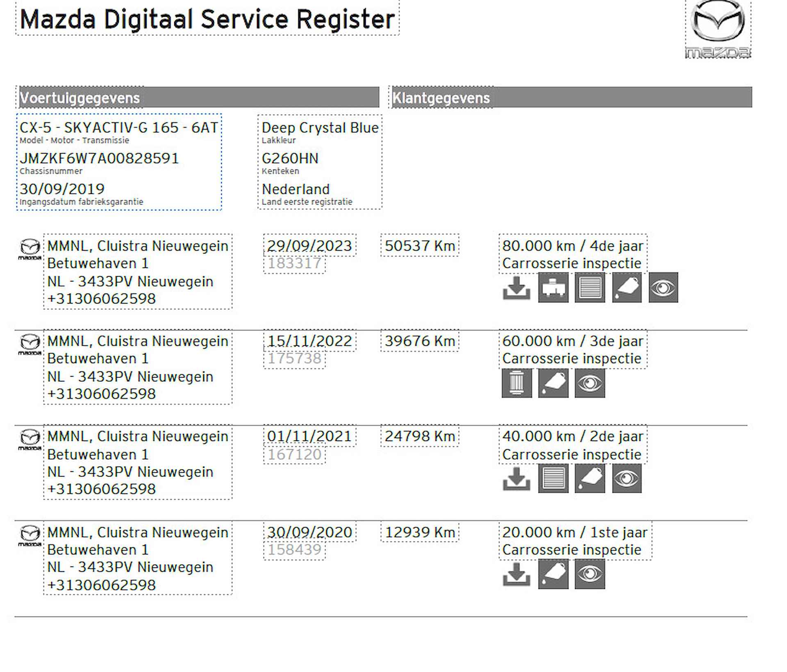Click the Voertuiggegevens section header
This screenshot has width=787, height=672.
[199, 98]
